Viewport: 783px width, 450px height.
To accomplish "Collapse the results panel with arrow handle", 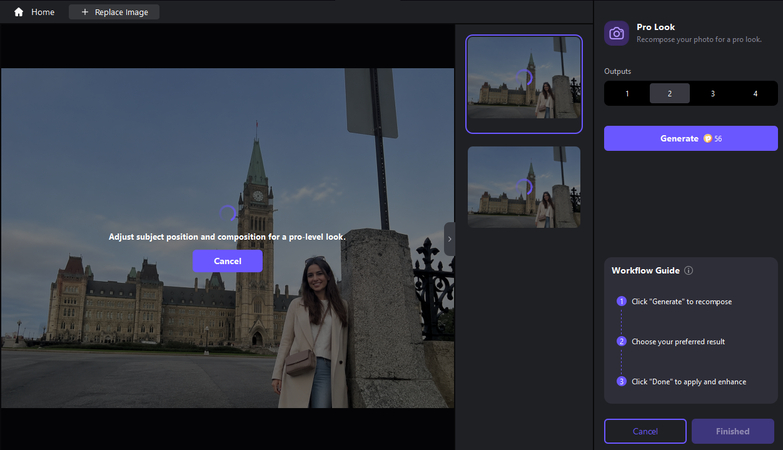I will [449, 239].
